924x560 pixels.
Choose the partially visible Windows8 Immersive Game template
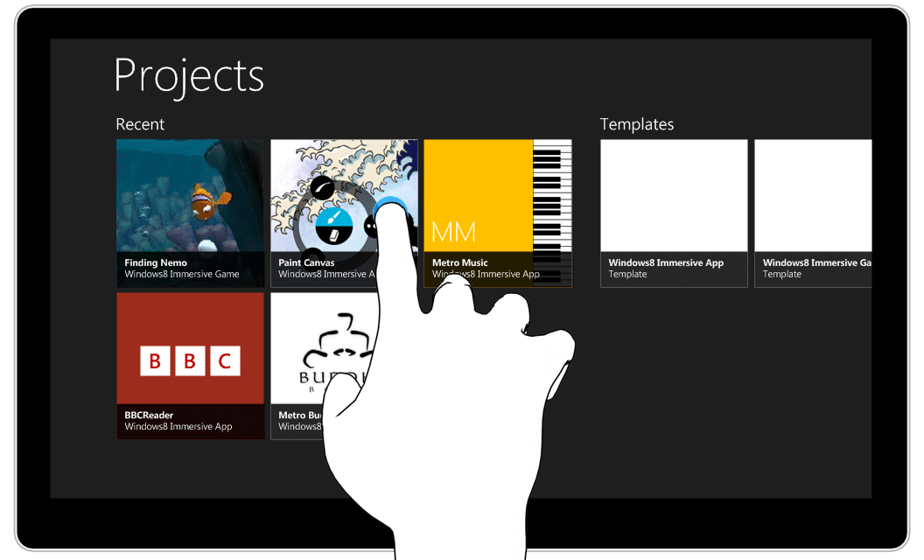(813, 195)
